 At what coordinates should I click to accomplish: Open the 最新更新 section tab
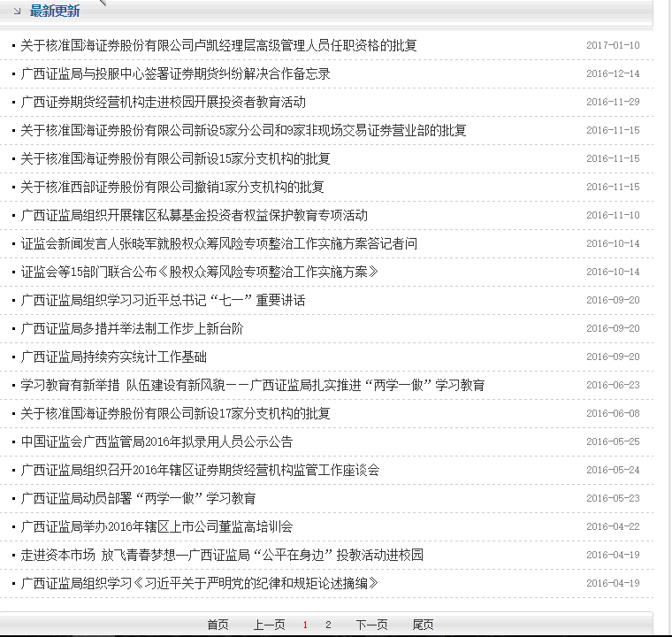tap(55, 12)
